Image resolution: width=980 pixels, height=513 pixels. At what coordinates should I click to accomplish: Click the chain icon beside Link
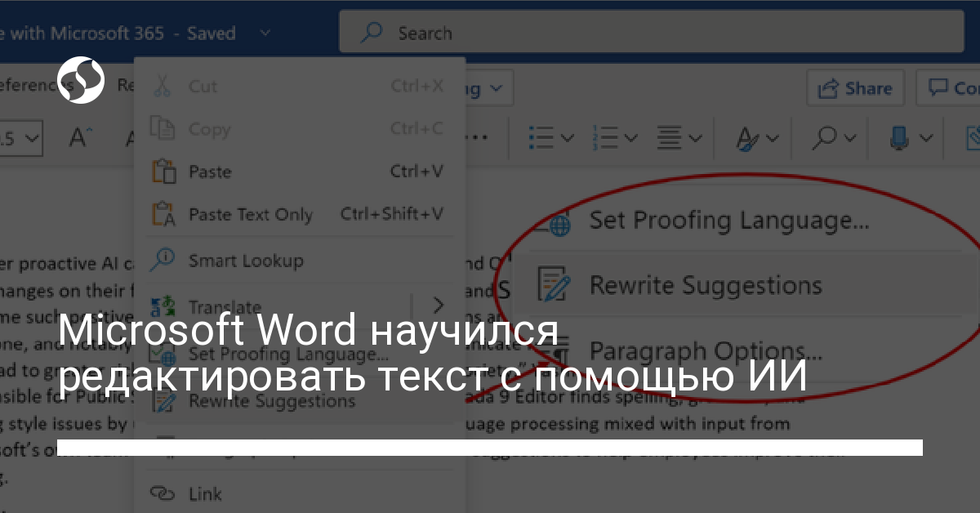coord(163,494)
